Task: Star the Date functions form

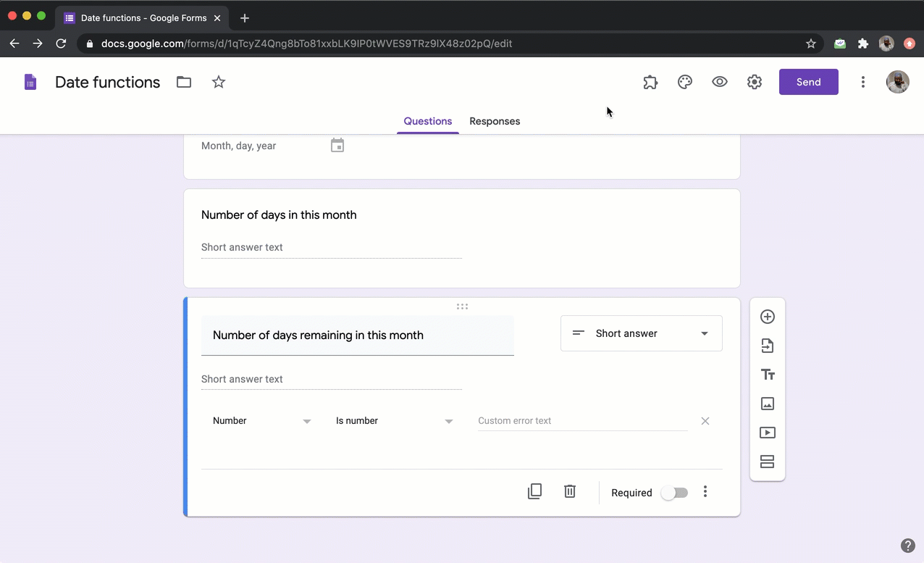Action: 219,82
